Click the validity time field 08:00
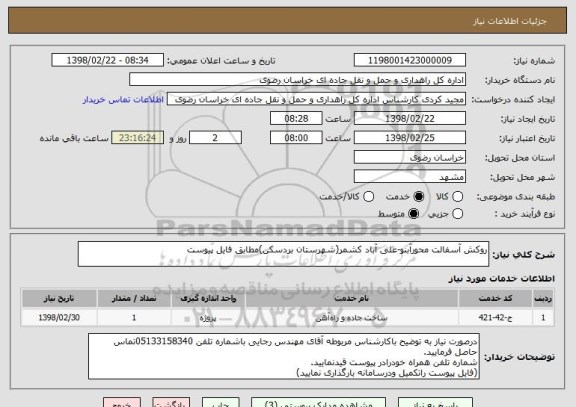This screenshot has width=576, height=407. pyautogui.click(x=296, y=138)
